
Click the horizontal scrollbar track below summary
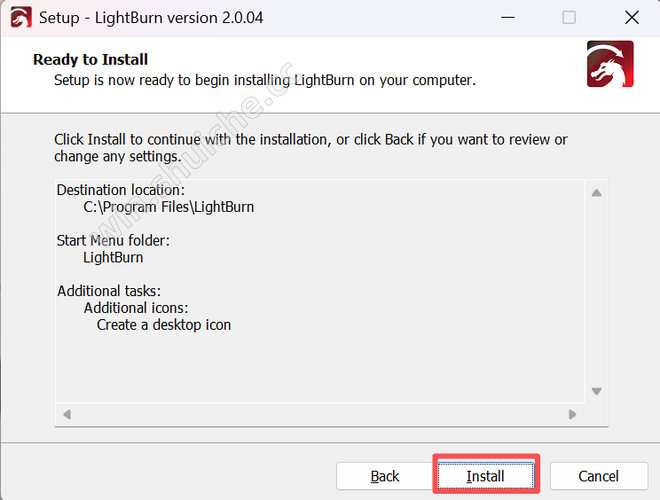click(320, 414)
